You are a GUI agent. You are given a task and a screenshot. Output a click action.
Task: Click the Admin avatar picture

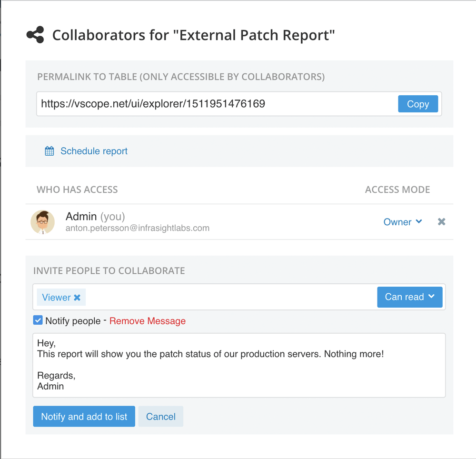(43, 222)
